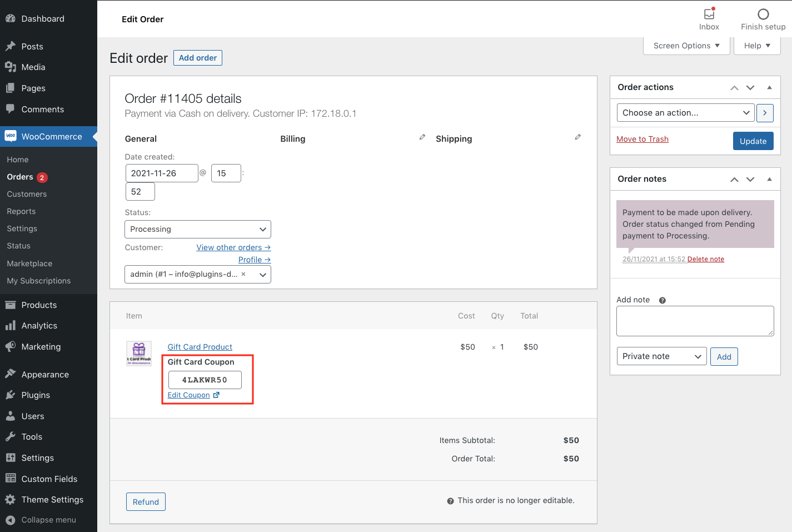Open the Status submenu item
Viewport: 792px width, 532px height.
point(19,246)
